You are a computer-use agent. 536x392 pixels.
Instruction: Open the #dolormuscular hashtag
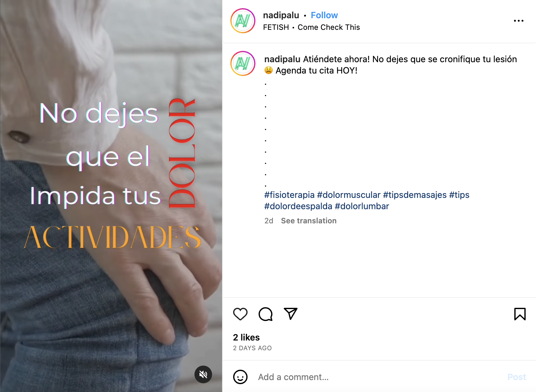(349, 195)
